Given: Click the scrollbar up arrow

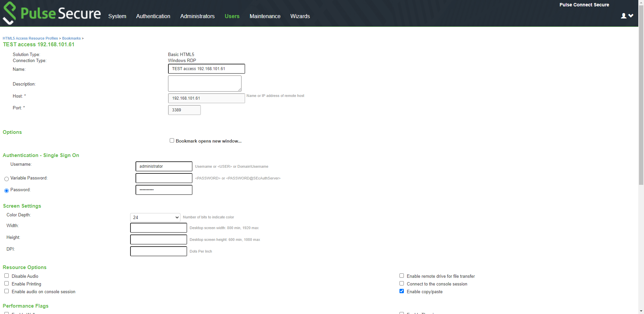Looking at the screenshot, I should tap(641, 2).
